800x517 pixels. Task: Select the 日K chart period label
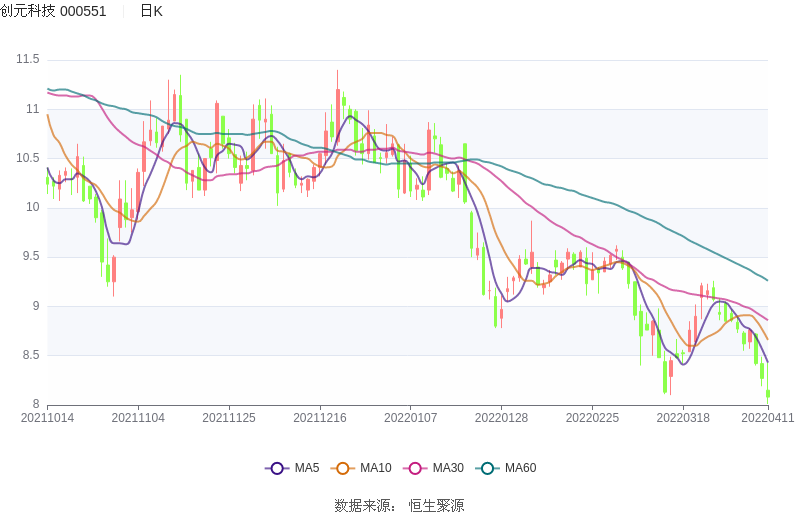tap(151, 11)
